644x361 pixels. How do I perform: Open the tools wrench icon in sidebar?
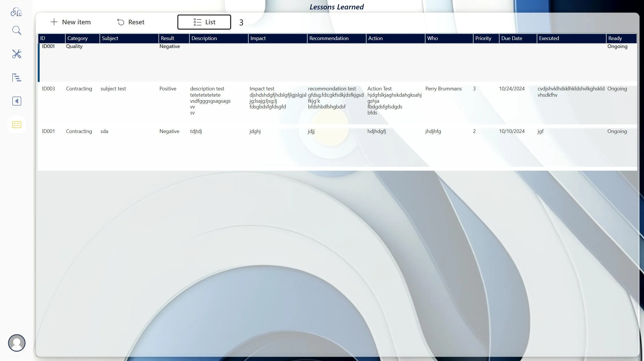[17, 54]
